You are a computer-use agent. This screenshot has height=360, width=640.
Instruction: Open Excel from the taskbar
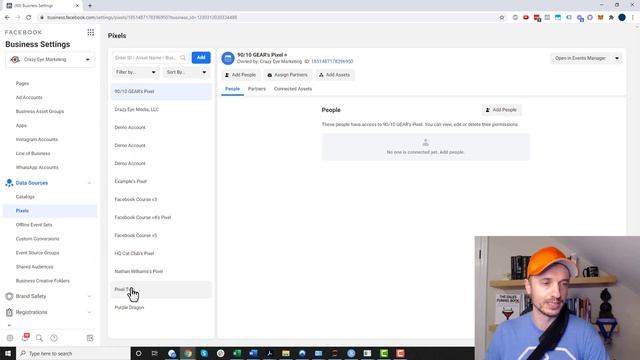pos(237,353)
